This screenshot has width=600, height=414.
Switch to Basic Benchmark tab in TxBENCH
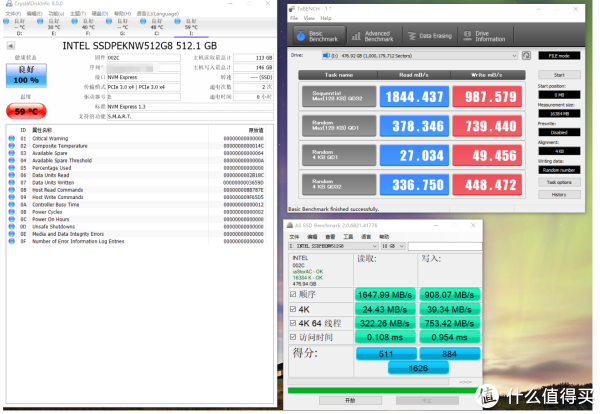pos(319,36)
